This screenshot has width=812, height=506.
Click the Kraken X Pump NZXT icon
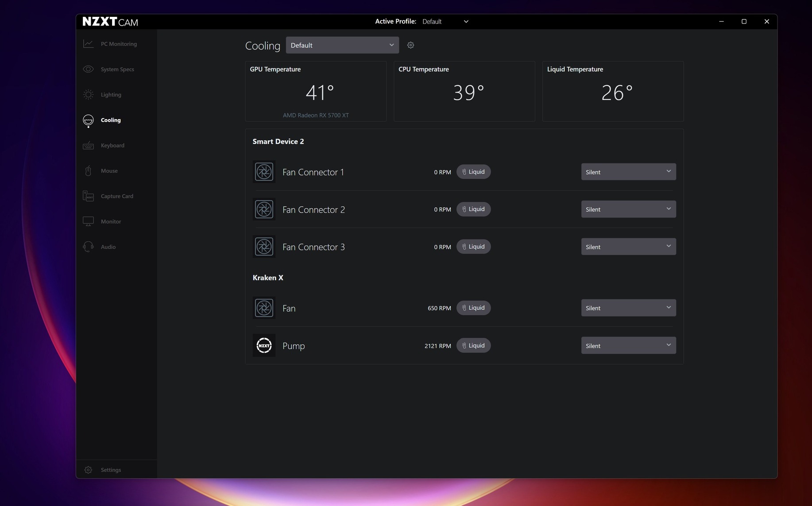click(x=264, y=345)
